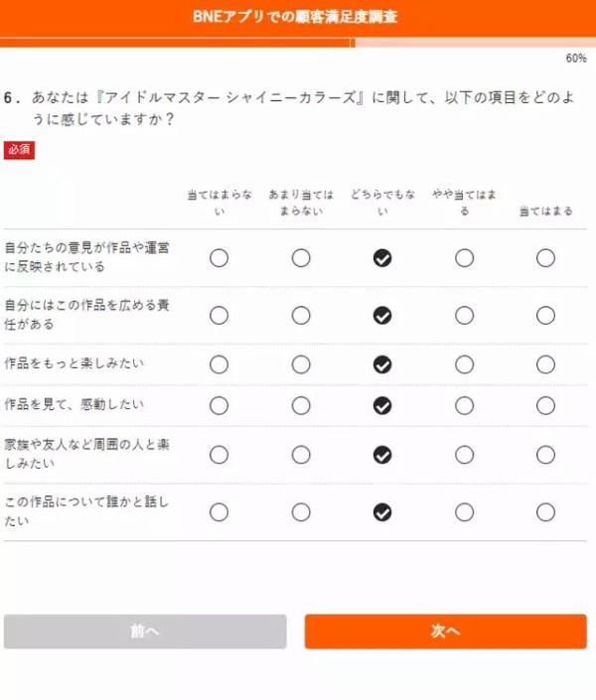The height and width of the screenshot is (700, 596).
Task: Select あまり当てはまらない for 家族や友人など周囲の人と楽しみたい
Action: 301,455
